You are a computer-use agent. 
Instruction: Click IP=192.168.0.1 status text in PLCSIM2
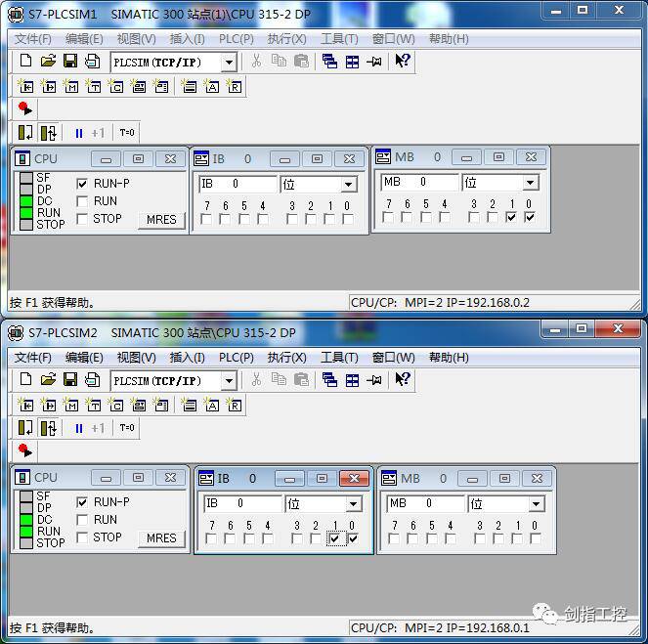click(488, 628)
